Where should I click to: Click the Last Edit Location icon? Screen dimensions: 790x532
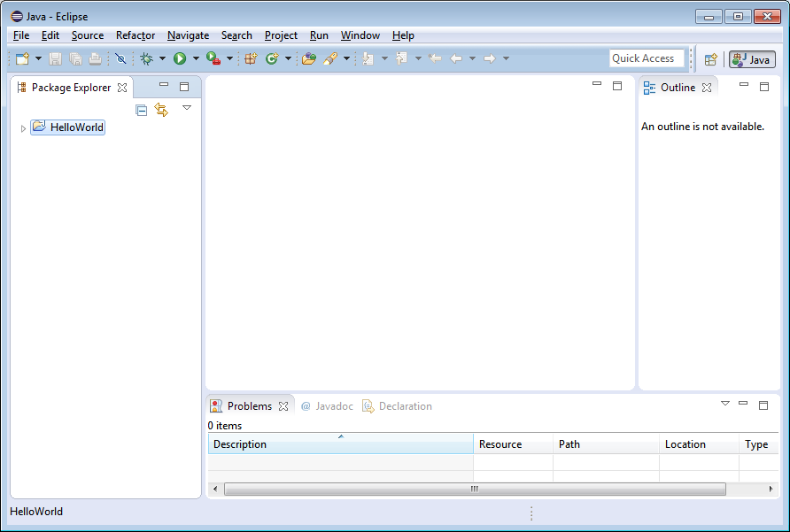click(x=435, y=59)
